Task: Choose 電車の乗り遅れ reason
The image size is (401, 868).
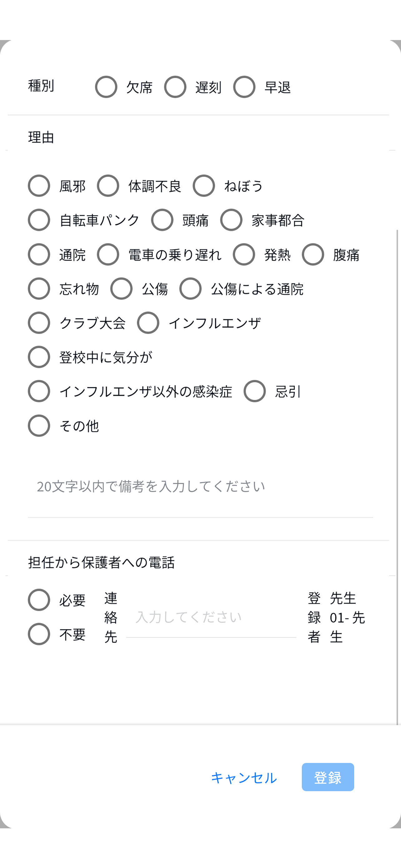Action: (108, 255)
